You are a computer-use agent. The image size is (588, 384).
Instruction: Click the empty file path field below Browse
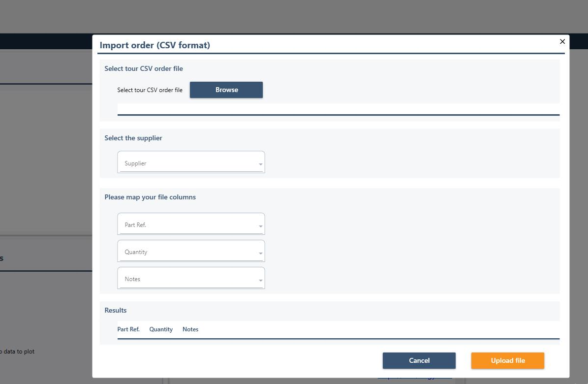click(338, 109)
